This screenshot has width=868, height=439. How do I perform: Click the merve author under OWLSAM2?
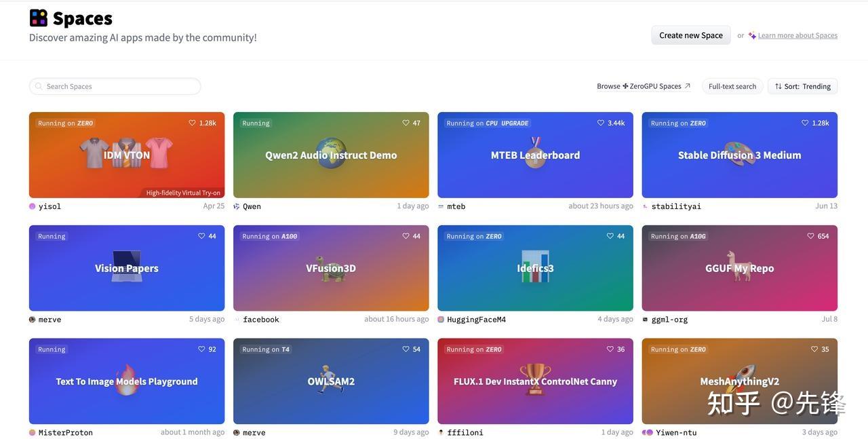254,433
